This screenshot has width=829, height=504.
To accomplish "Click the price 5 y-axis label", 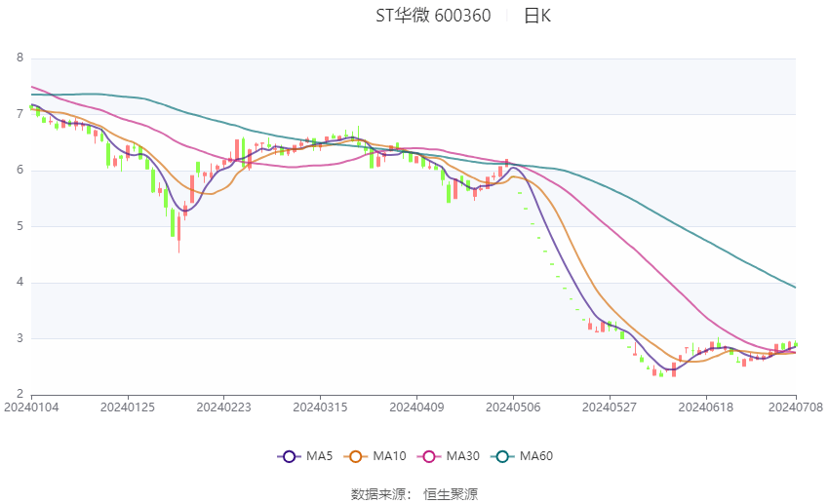I will 20,226.
